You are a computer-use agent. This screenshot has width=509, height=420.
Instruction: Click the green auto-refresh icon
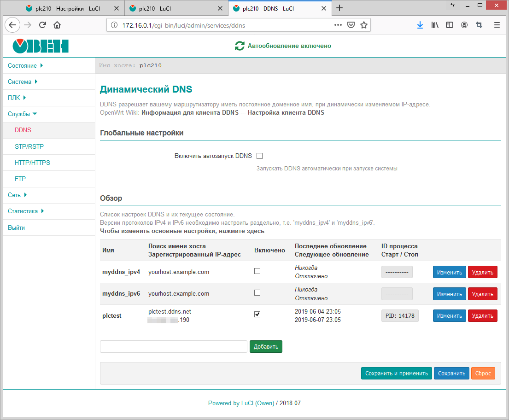point(240,46)
